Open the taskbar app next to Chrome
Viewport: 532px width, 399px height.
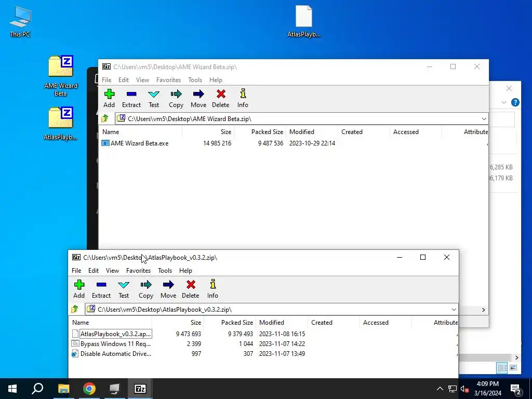pos(115,389)
